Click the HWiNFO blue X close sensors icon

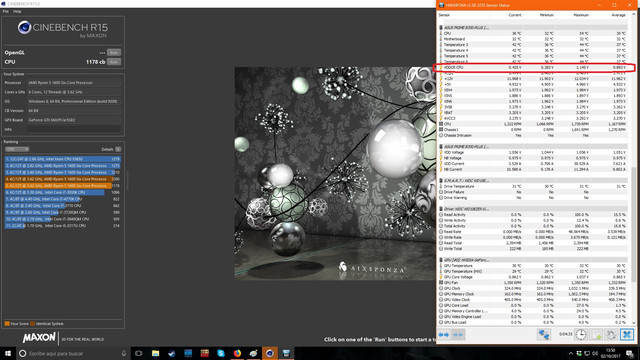627,335
